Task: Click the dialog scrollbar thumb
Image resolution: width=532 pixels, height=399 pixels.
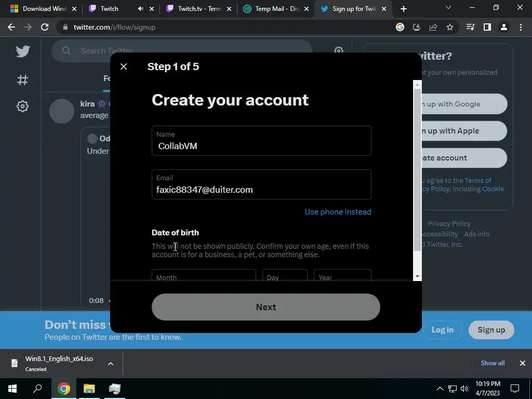Action: point(417,170)
